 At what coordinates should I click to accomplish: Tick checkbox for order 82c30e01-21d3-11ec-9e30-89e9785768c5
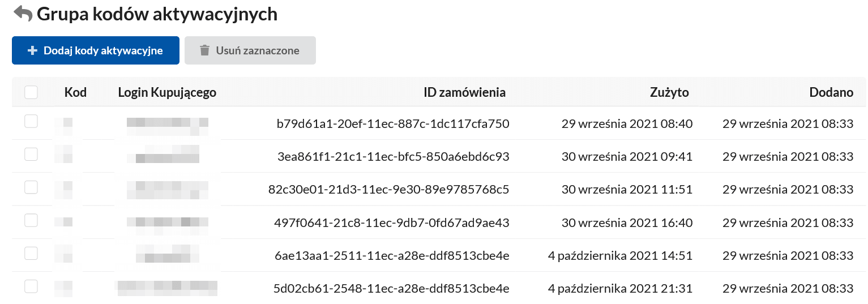pyautogui.click(x=31, y=187)
